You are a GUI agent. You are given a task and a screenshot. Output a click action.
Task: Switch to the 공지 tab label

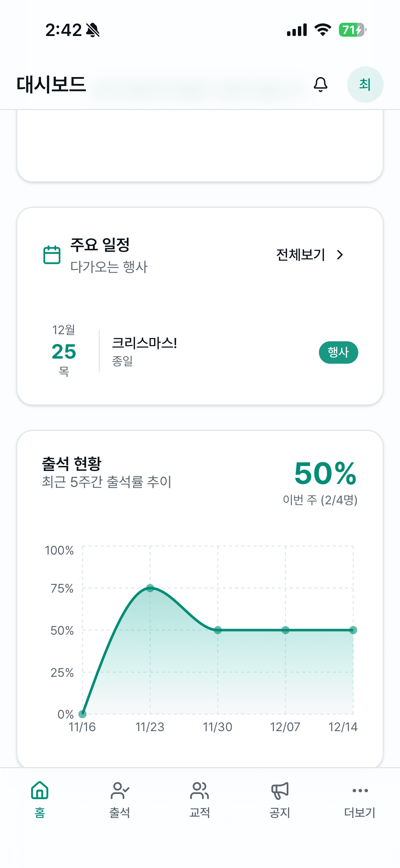coord(280,813)
